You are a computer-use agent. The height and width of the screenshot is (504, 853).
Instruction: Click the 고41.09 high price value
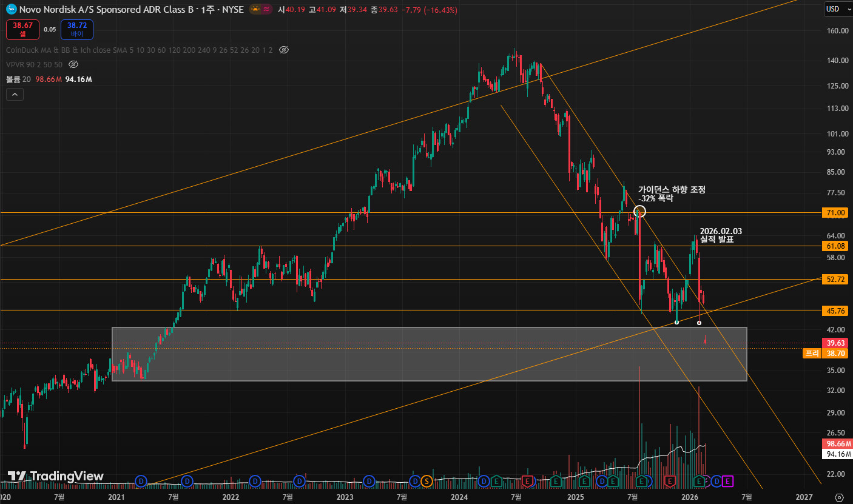tap(321, 10)
